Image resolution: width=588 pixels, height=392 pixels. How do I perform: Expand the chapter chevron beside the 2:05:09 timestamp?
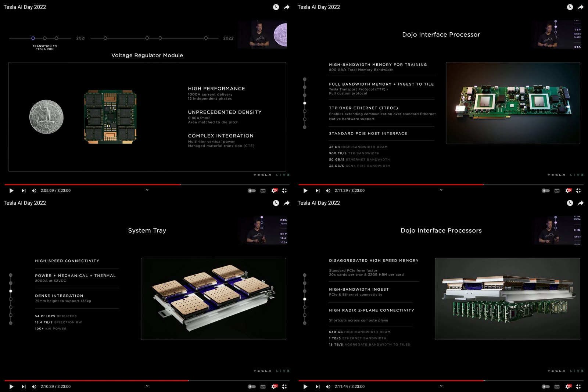147,190
